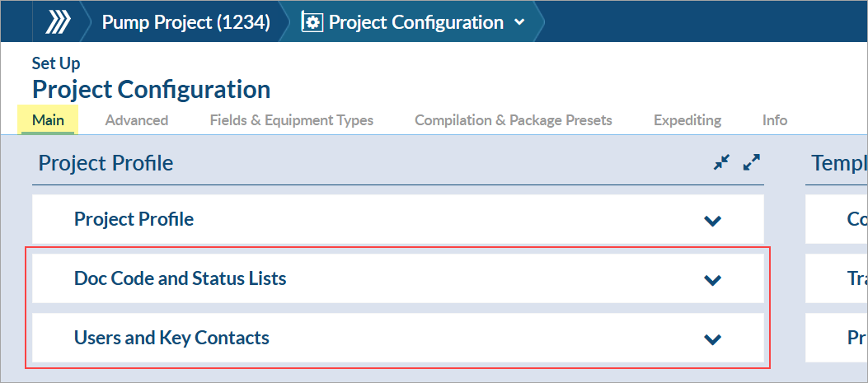868x383 pixels.
Task: Click the Pump Project (1234) breadcrumb
Action: click(x=185, y=22)
